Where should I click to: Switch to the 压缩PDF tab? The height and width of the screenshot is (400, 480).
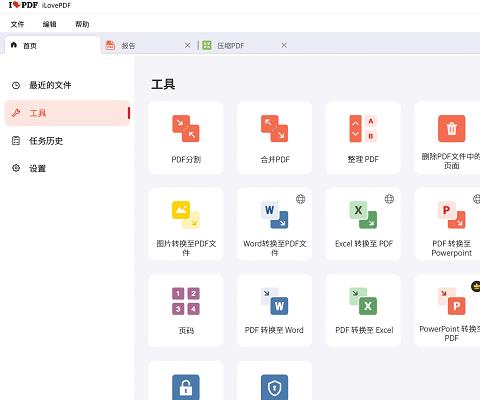point(245,45)
